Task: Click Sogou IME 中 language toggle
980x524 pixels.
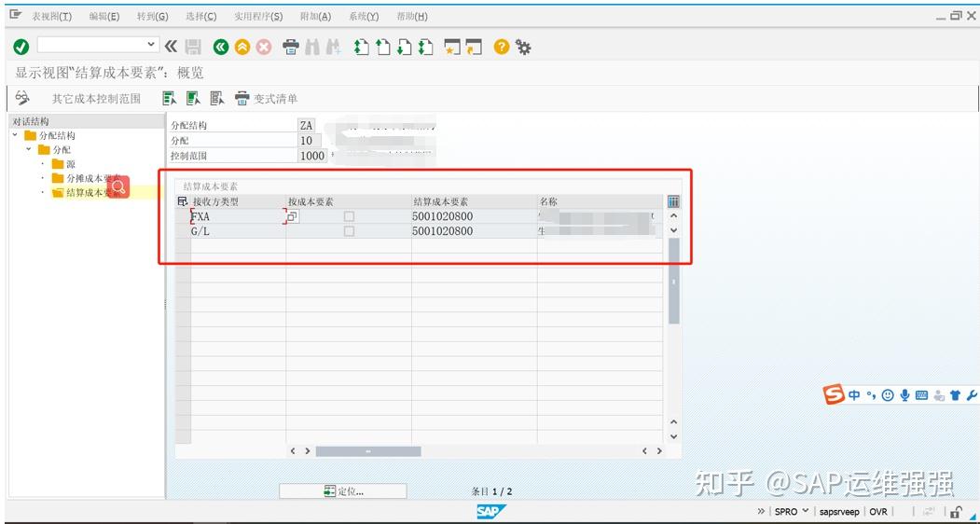Action: 854,395
